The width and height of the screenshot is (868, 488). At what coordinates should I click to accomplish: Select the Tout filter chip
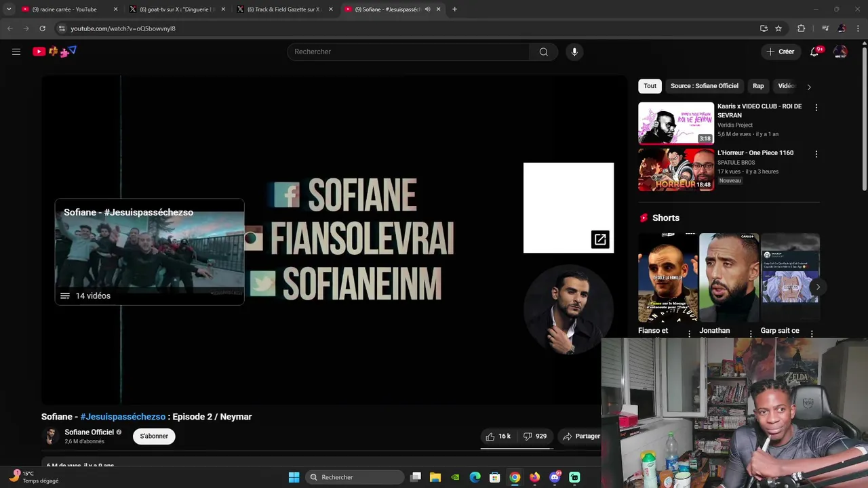pyautogui.click(x=650, y=86)
